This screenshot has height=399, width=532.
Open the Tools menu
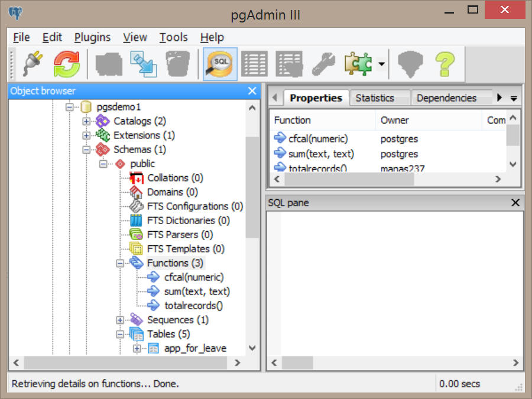tap(173, 37)
